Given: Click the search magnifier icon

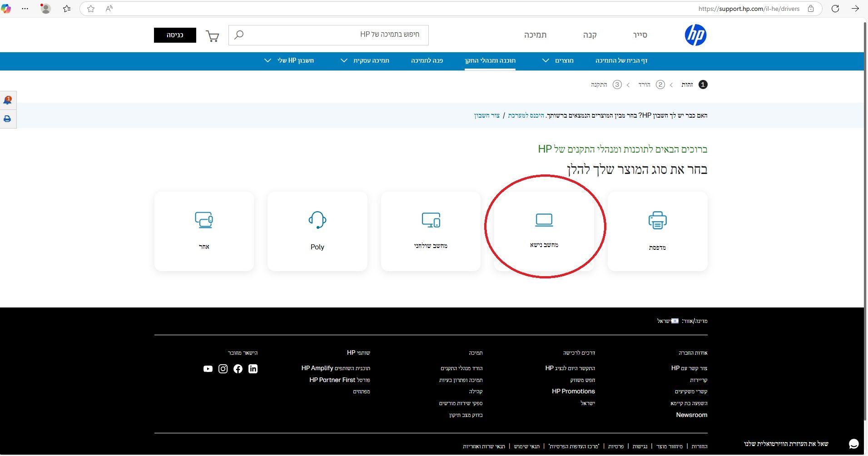Looking at the screenshot, I should tap(239, 35).
